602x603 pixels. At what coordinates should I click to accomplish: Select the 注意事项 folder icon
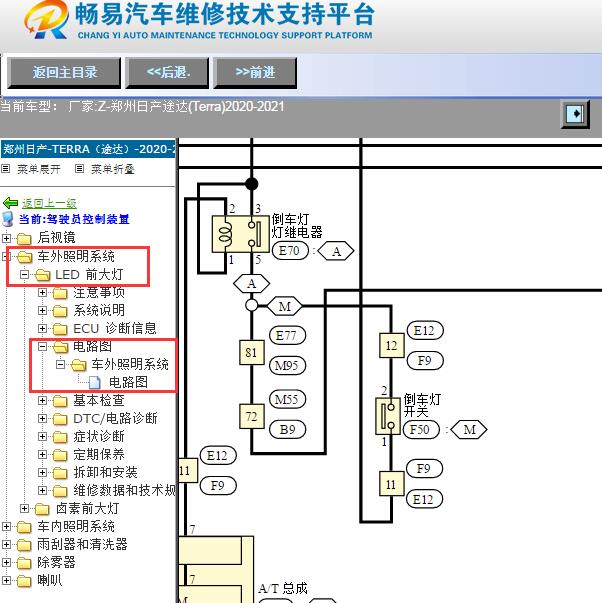(60, 293)
